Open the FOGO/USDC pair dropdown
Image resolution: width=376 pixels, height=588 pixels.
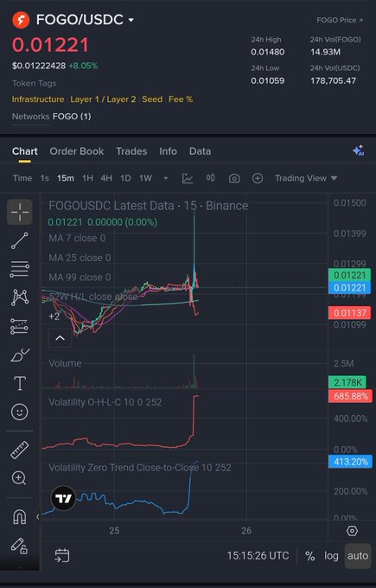coord(131,20)
